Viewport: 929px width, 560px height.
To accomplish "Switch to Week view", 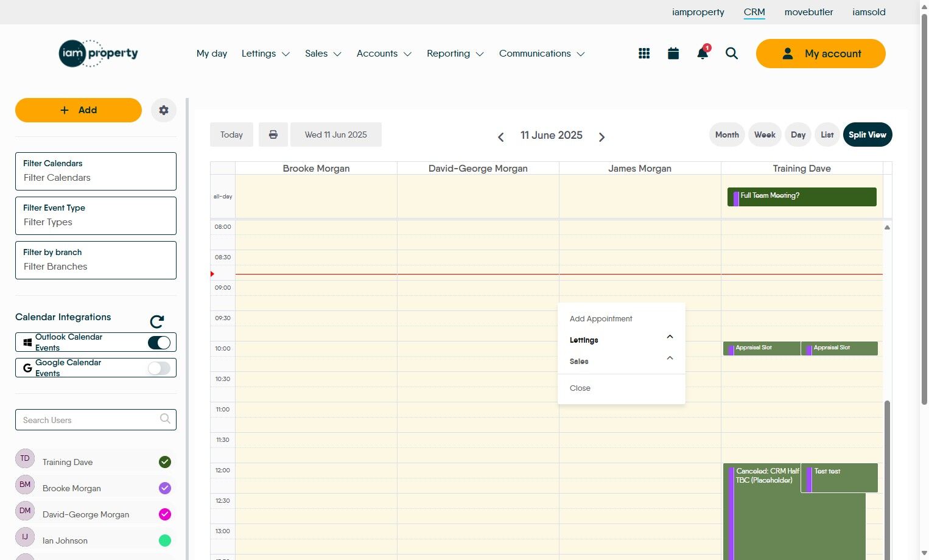I will [x=765, y=135].
